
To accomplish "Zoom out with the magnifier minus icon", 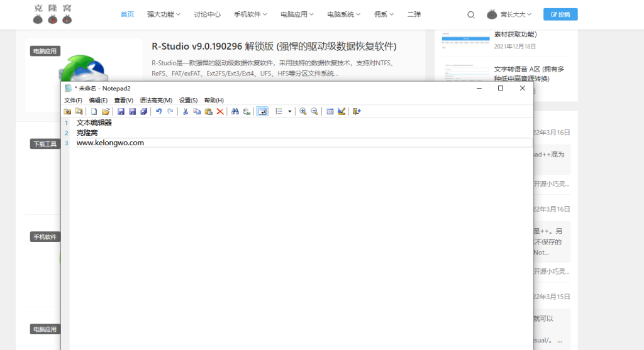I will [x=314, y=112].
